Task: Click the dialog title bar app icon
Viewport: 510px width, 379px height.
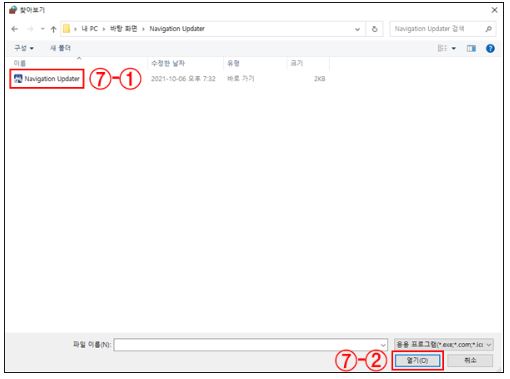Action: tap(13, 10)
